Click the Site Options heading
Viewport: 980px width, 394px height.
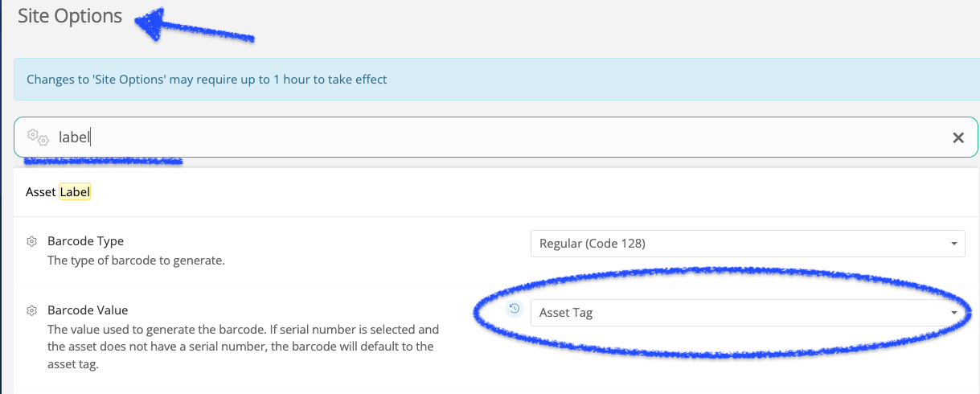pyautogui.click(x=70, y=16)
